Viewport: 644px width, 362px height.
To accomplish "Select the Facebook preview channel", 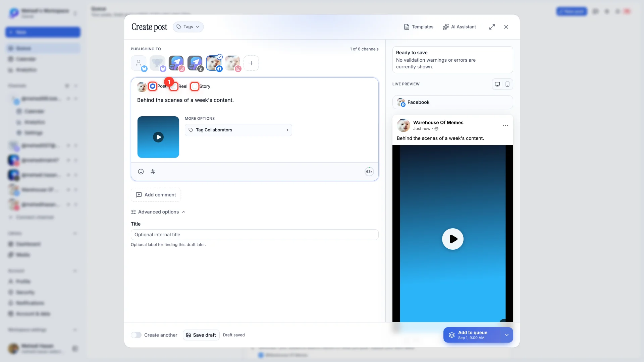I will coord(453,102).
